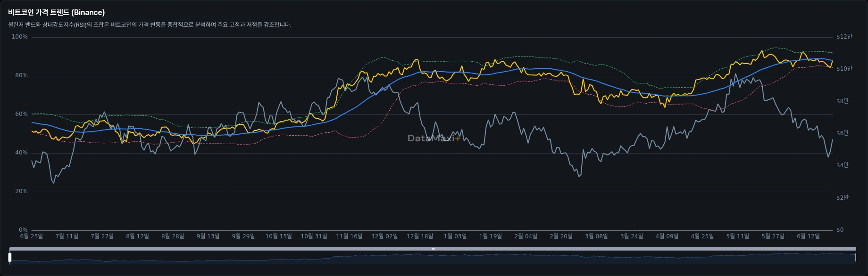Click the 2월 20일 date label
This screenshot has height=276, width=868.
[561, 236]
